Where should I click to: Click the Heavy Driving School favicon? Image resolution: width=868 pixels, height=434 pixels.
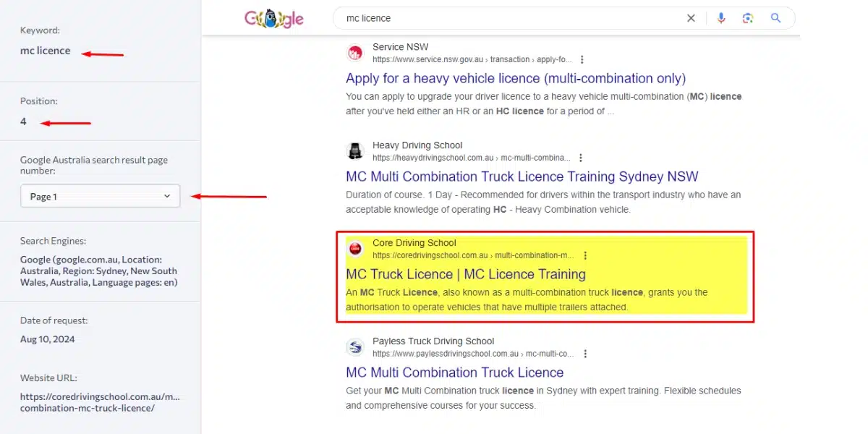pyautogui.click(x=355, y=151)
